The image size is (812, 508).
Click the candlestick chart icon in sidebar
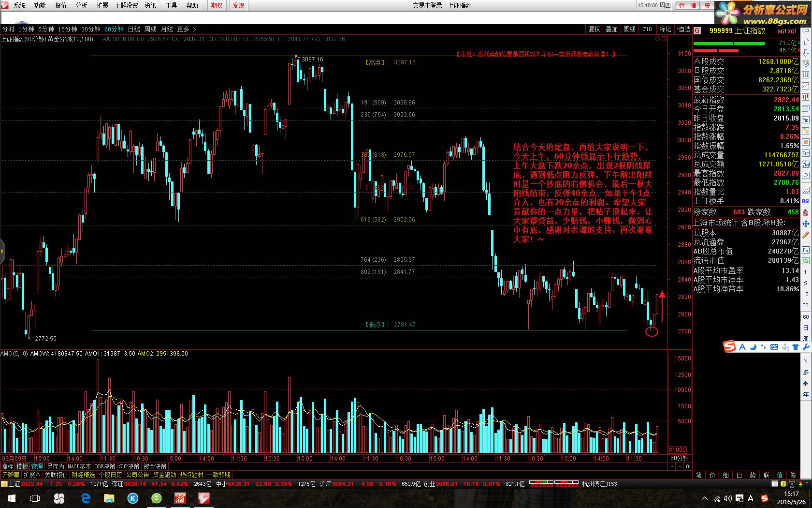point(806,97)
